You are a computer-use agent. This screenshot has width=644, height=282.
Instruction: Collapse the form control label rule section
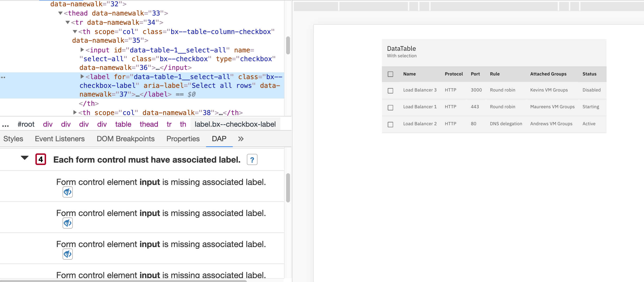point(24,158)
